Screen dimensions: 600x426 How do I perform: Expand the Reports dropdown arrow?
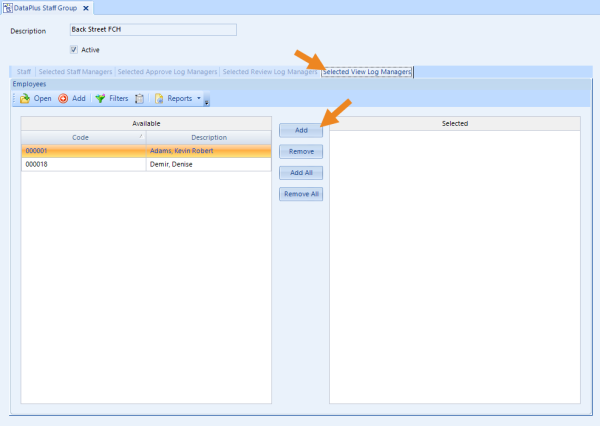tap(199, 99)
